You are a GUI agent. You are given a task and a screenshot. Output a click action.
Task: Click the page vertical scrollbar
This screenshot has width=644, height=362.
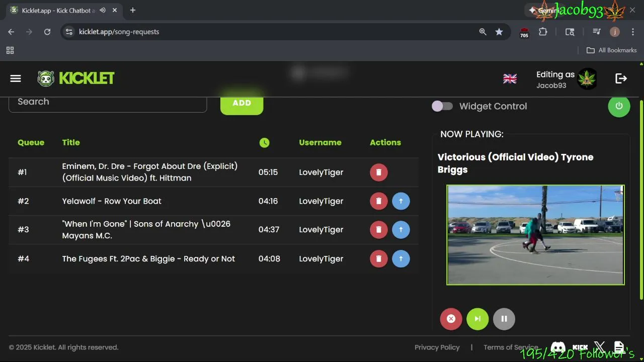pos(641,200)
